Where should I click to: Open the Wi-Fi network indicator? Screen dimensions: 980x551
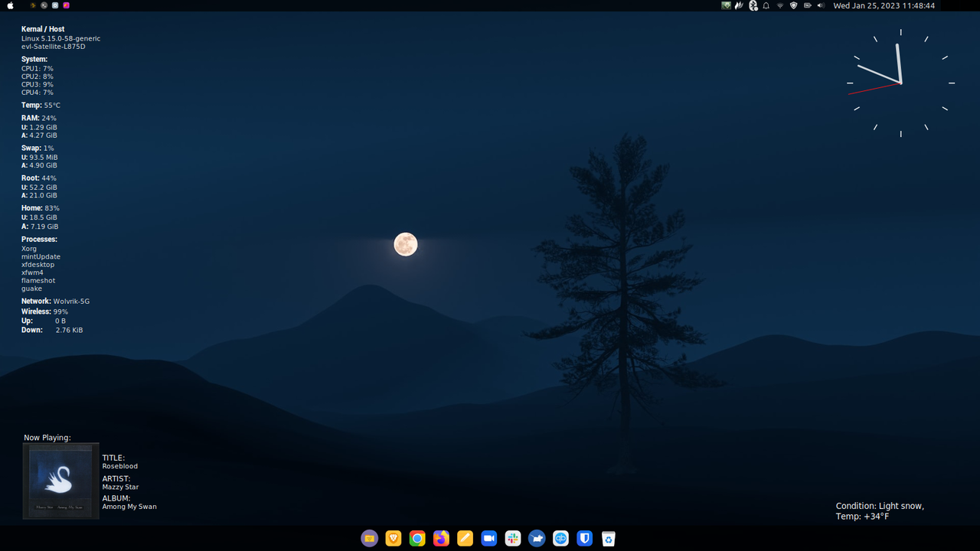click(780, 5)
